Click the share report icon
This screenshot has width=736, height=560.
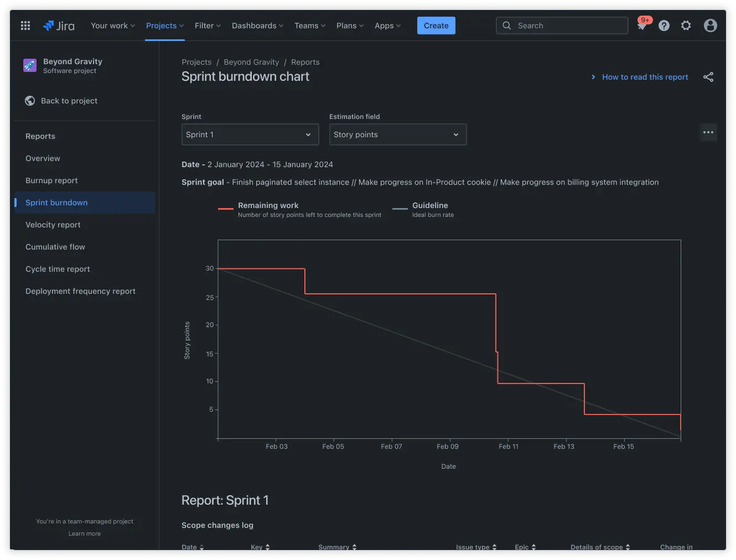(x=708, y=77)
